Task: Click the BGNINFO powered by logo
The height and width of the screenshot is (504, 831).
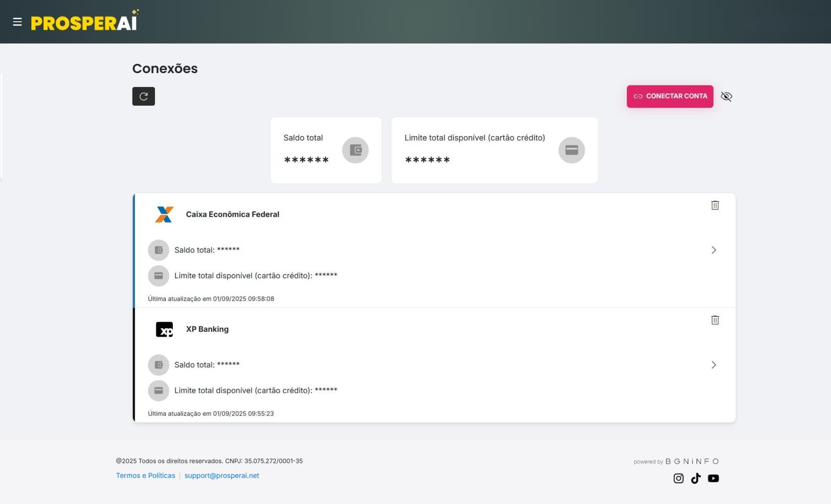Action: point(692,461)
